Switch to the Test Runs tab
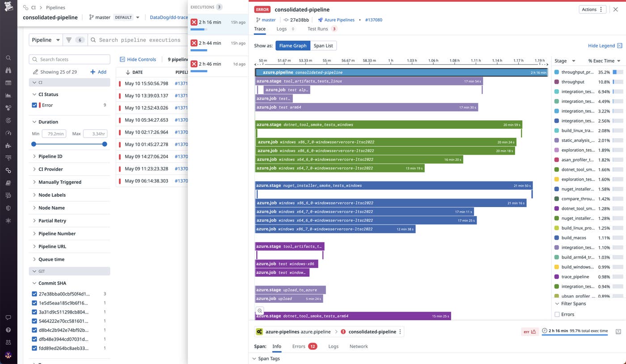This screenshot has height=364, width=626. coord(319,29)
